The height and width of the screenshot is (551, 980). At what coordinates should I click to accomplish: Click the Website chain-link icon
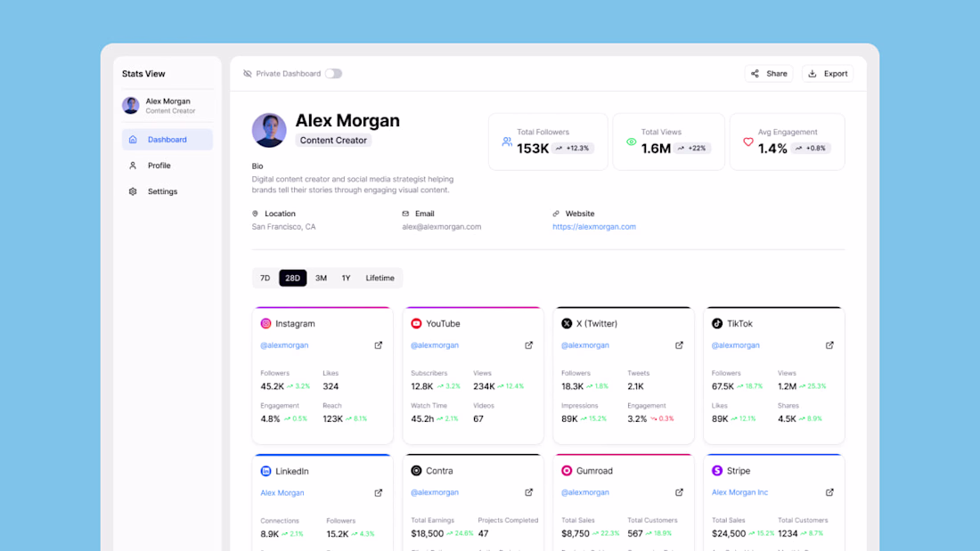tap(556, 214)
